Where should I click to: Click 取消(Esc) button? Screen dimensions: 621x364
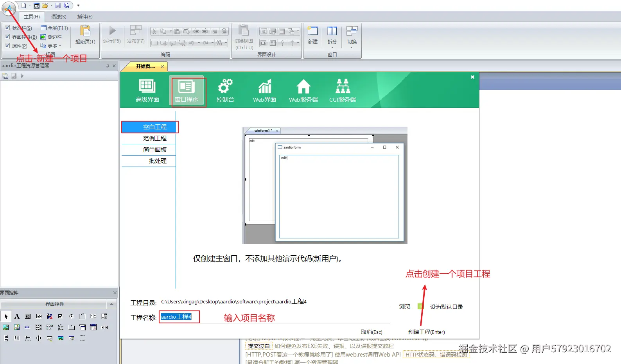[x=372, y=332]
